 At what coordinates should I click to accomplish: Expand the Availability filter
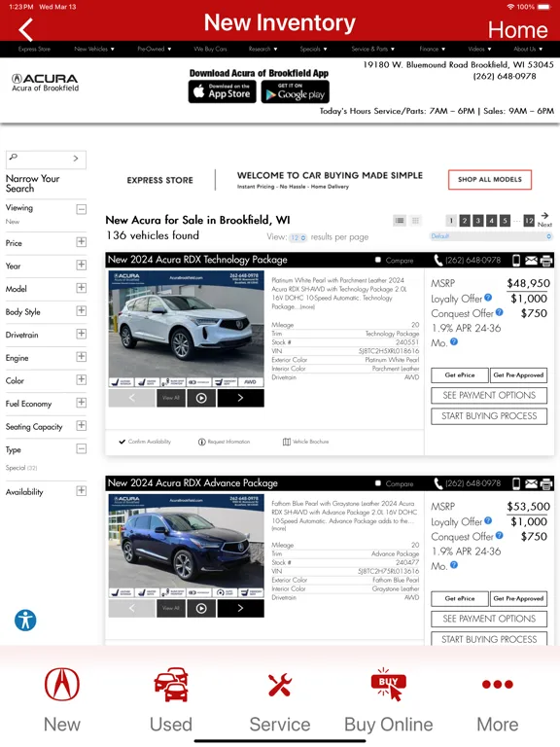pos(82,490)
